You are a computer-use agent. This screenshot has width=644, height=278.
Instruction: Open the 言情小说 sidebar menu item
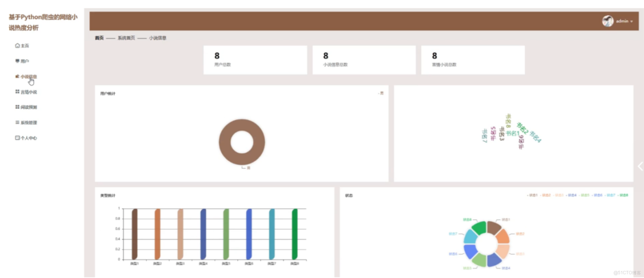[26, 92]
